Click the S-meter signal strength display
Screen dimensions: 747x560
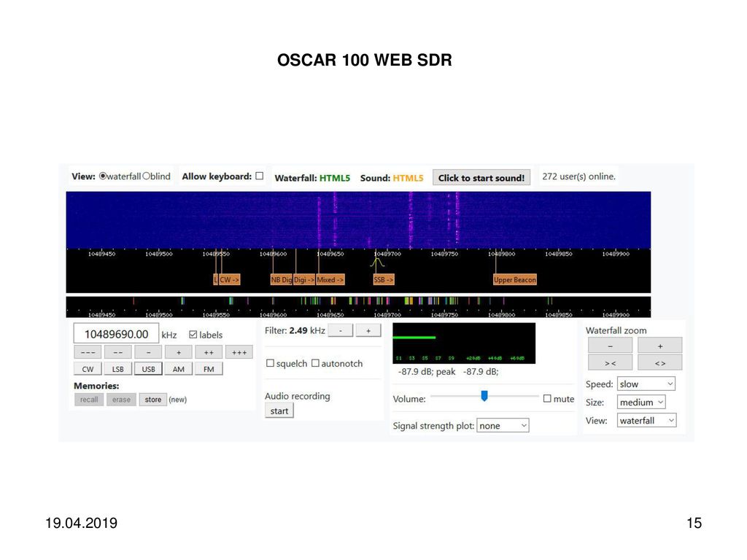(x=463, y=343)
